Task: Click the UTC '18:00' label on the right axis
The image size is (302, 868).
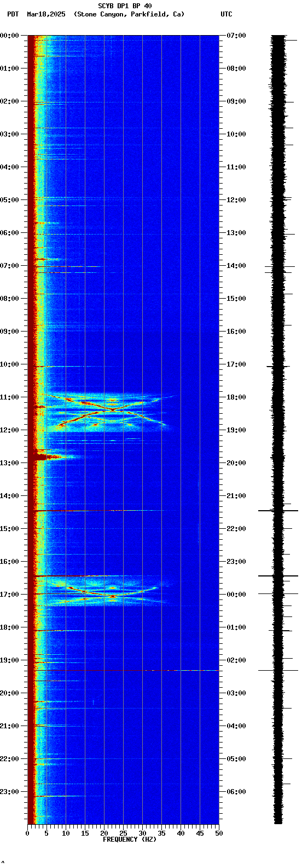Action: [x=236, y=397]
